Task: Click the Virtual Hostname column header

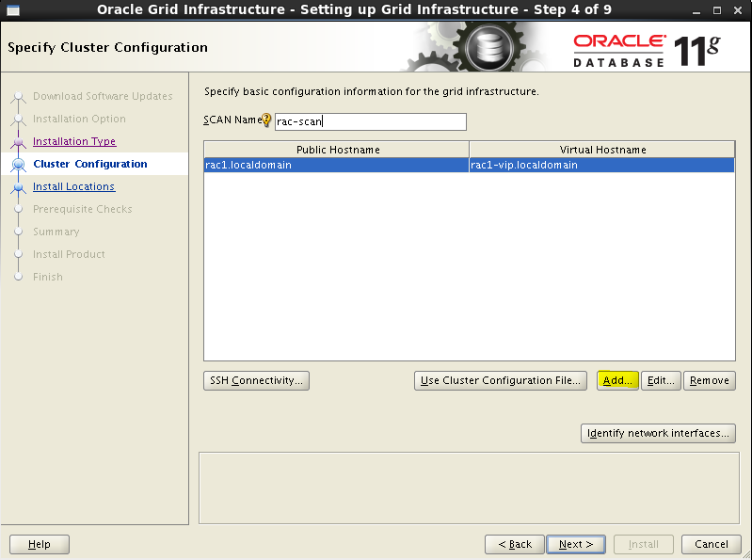Action: click(x=602, y=150)
